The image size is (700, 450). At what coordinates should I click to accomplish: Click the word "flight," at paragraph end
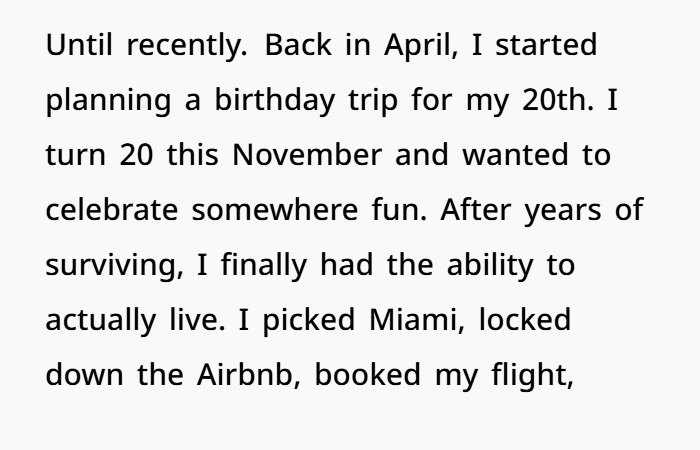(532, 376)
